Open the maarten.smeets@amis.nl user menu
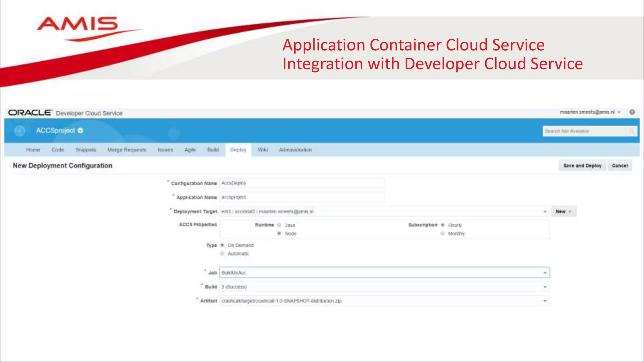This screenshot has height=362, width=644. pos(590,112)
